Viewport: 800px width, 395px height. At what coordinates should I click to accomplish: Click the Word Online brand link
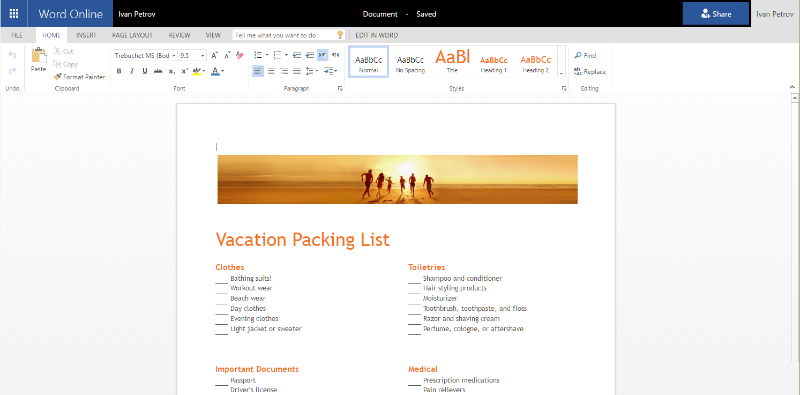click(70, 14)
